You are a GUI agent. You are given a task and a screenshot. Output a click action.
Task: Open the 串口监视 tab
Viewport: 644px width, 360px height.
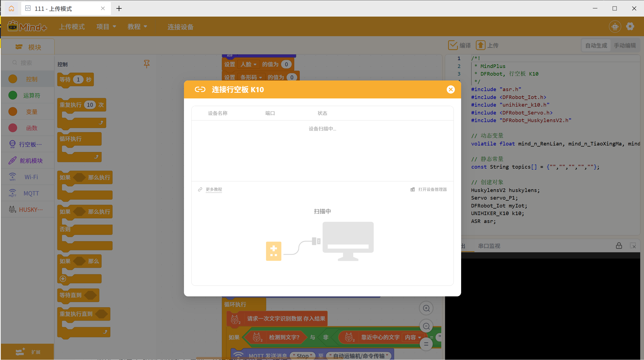489,246
